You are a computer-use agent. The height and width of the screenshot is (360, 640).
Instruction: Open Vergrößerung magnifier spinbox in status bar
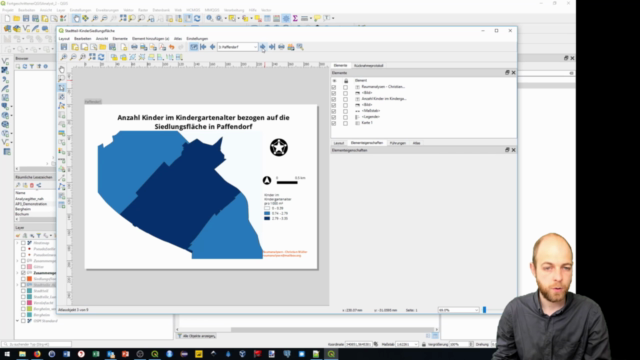coord(461,344)
